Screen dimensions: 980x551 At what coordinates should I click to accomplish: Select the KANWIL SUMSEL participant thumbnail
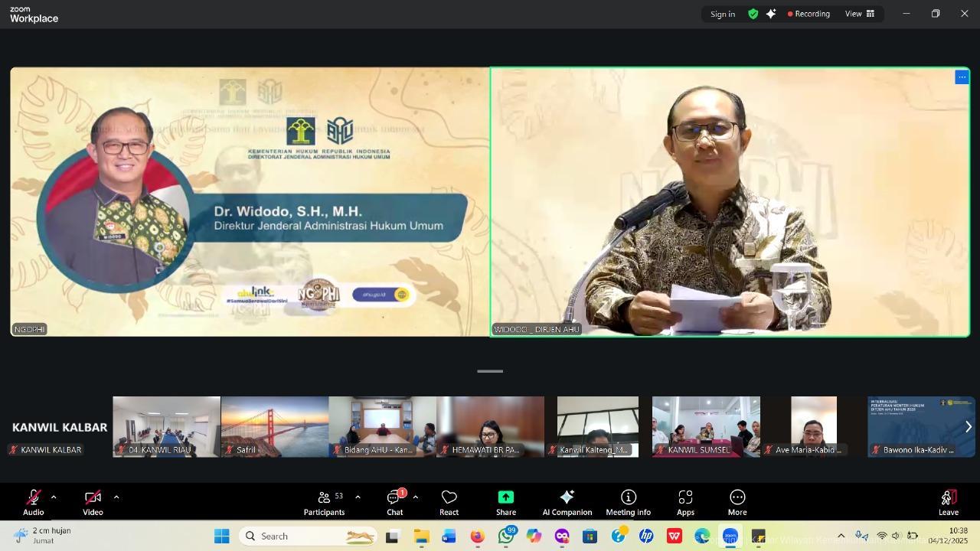(705, 426)
